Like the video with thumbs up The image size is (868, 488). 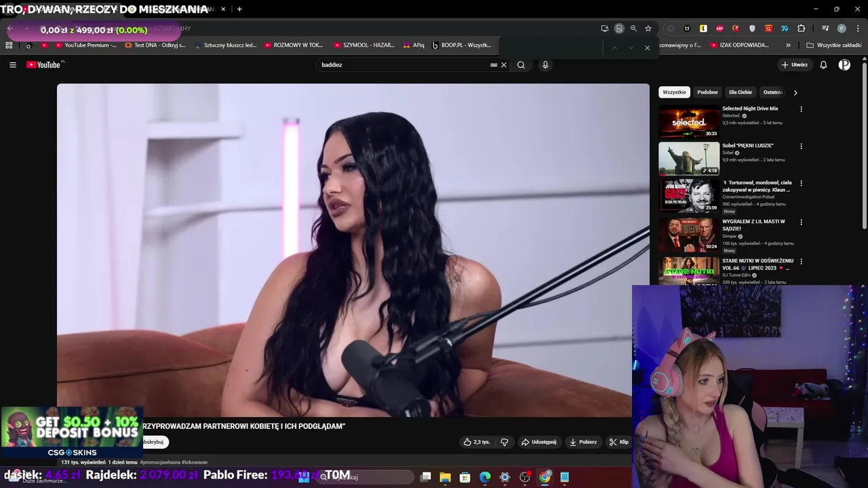click(477, 442)
